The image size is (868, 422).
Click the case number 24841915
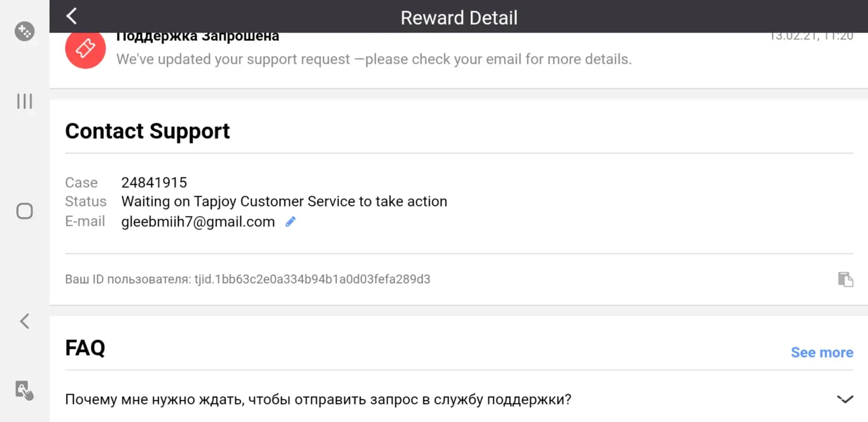(154, 183)
